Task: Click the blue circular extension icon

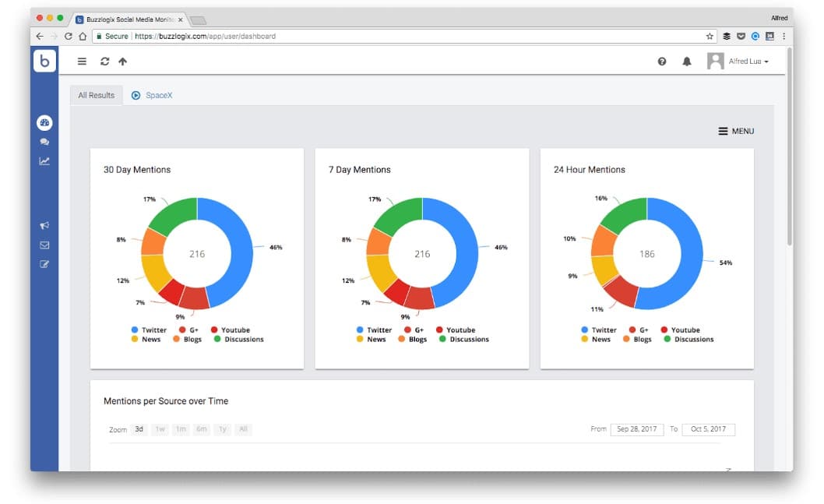Action: [x=755, y=37]
